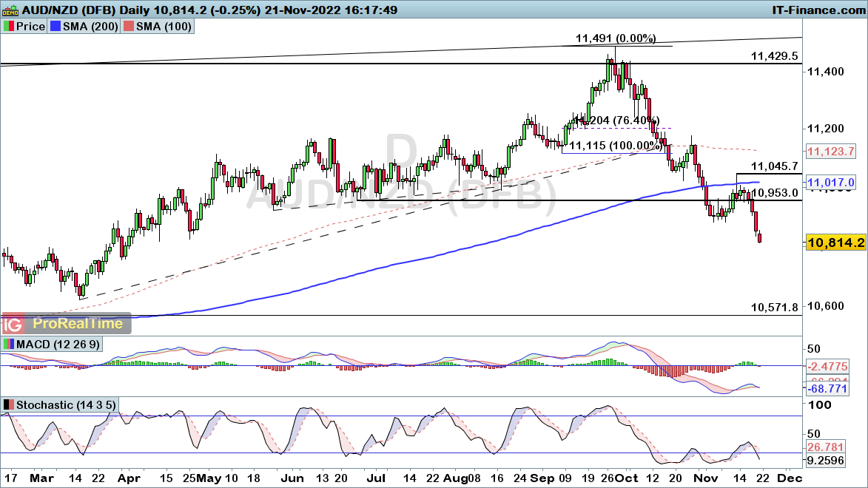Click the IT-Finance.com link

(x=818, y=10)
